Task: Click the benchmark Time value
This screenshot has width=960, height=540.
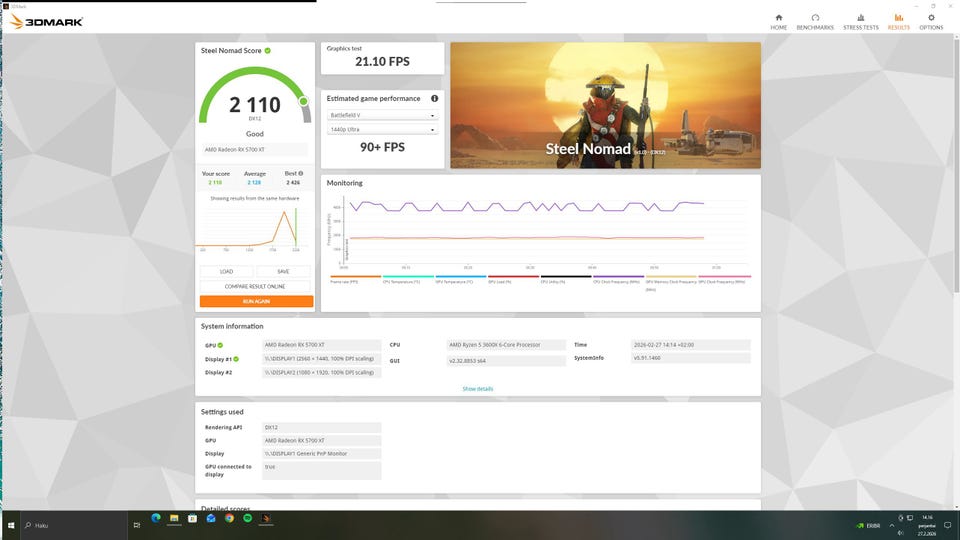Action: pos(691,345)
